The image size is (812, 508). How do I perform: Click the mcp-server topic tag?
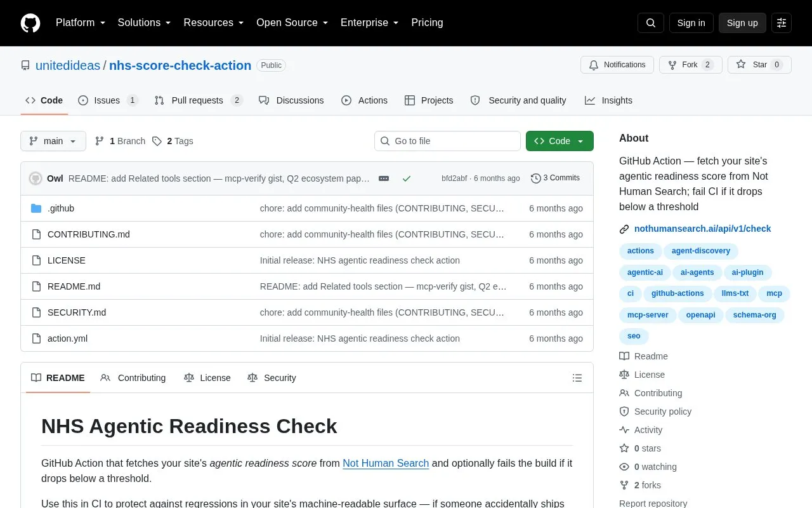(648, 315)
